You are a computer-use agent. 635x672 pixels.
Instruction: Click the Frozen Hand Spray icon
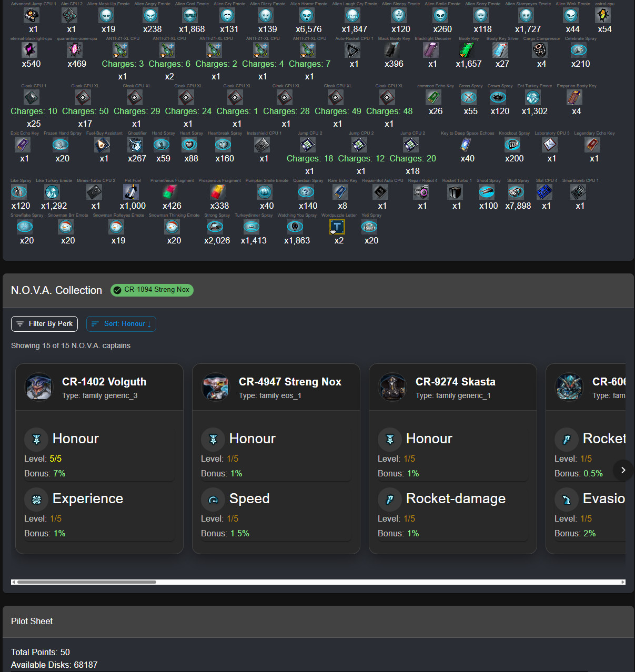(61, 145)
